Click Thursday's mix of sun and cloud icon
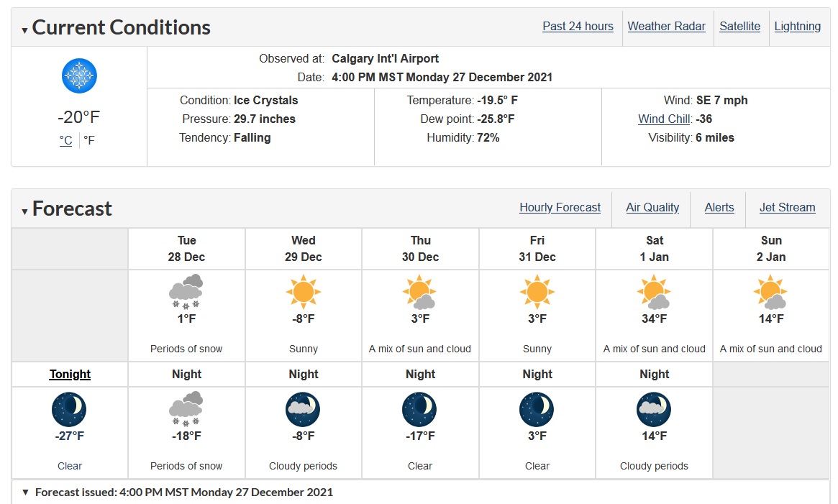Viewport: 838px width, 504px height. pos(420,292)
